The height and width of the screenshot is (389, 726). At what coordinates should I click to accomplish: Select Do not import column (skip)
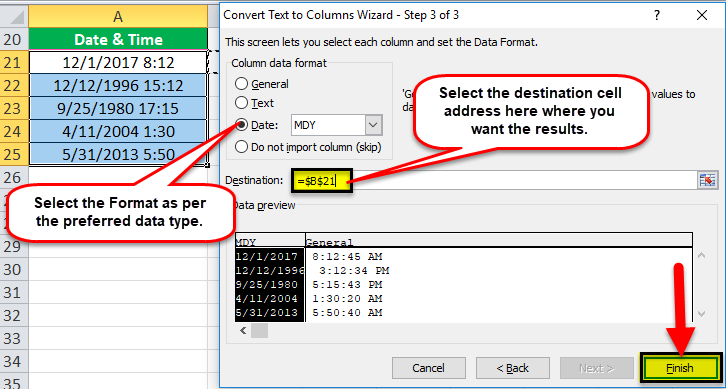coord(241,147)
